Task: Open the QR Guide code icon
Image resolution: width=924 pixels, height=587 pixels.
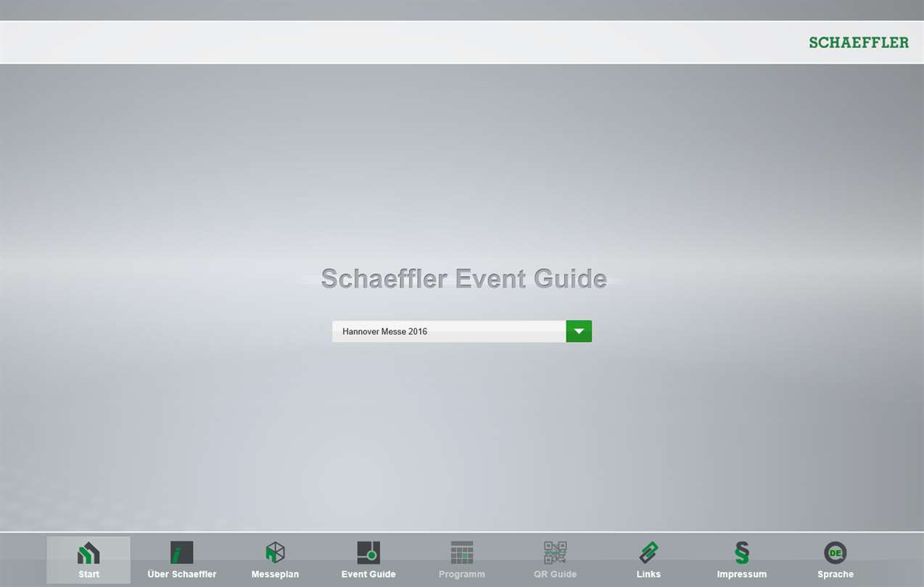Action: (x=555, y=553)
